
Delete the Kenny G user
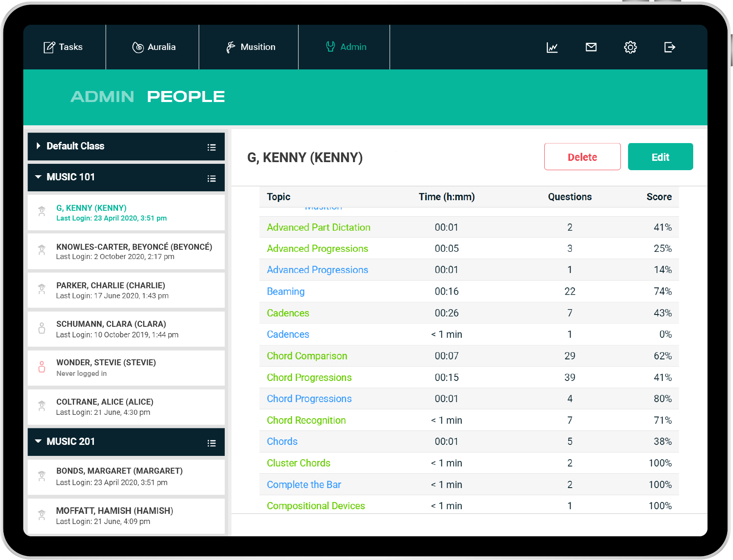coord(582,157)
